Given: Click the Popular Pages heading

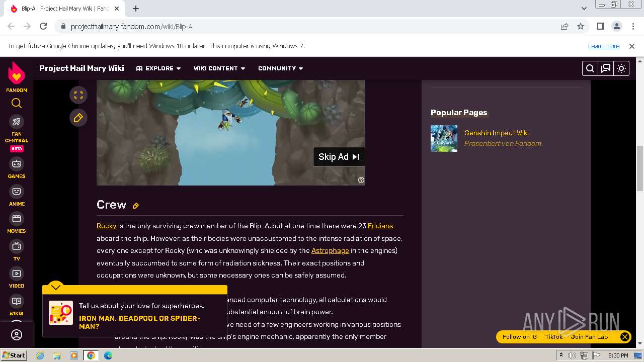Looking at the screenshot, I should pos(459,113).
